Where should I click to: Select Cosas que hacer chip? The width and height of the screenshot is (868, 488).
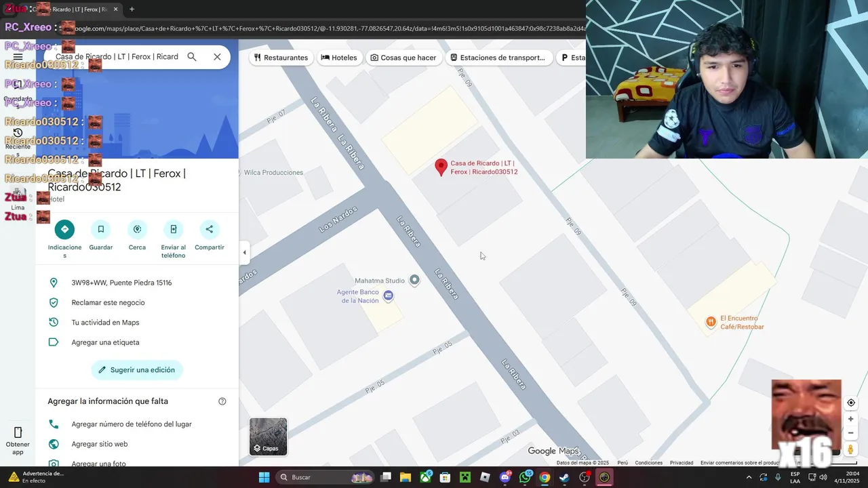(403, 58)
